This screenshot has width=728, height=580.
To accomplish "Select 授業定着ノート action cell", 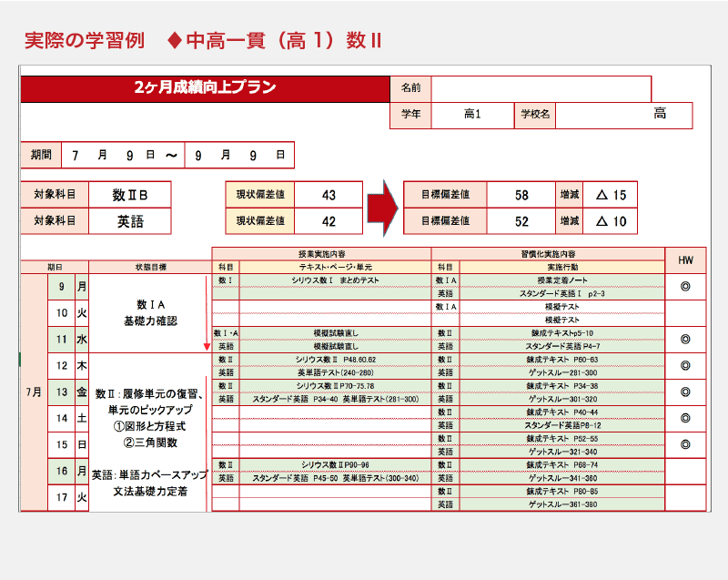I will tap(562, 280).
